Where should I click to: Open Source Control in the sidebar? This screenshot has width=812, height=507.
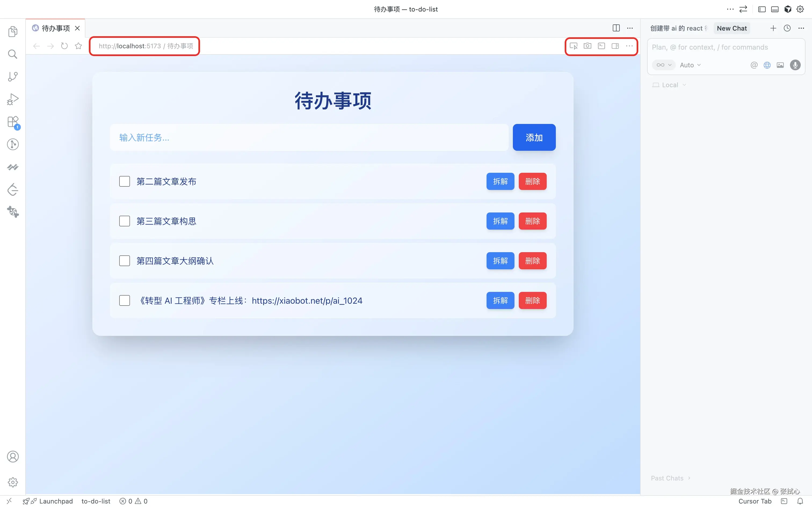pos(13,76)
